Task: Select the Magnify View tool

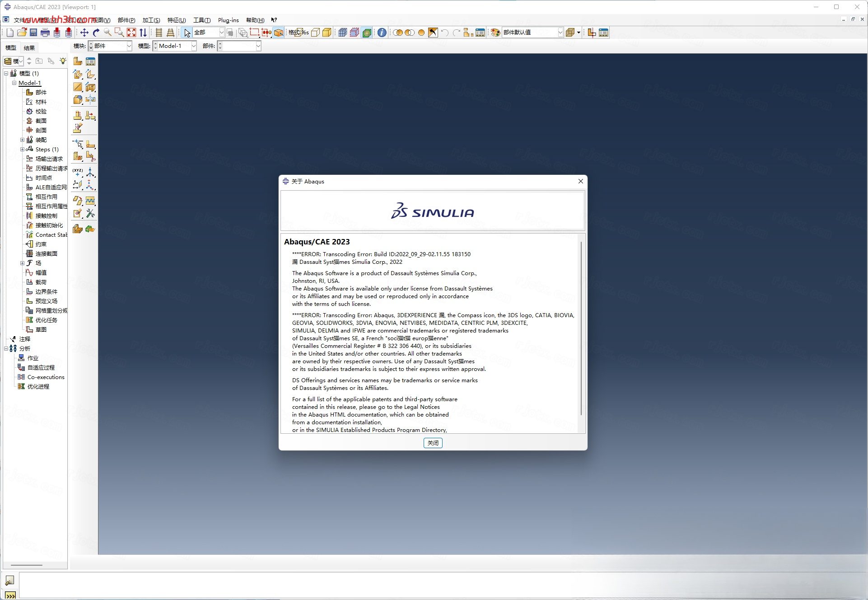Action: tap(107, 33)
